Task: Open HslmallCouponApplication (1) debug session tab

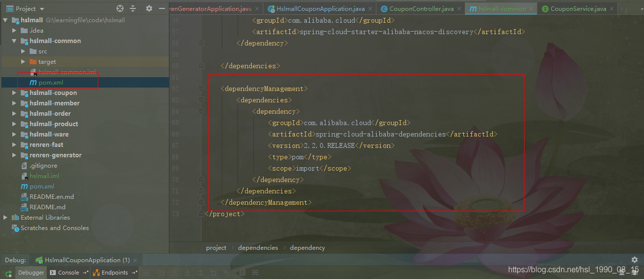Action: point(87,260)
